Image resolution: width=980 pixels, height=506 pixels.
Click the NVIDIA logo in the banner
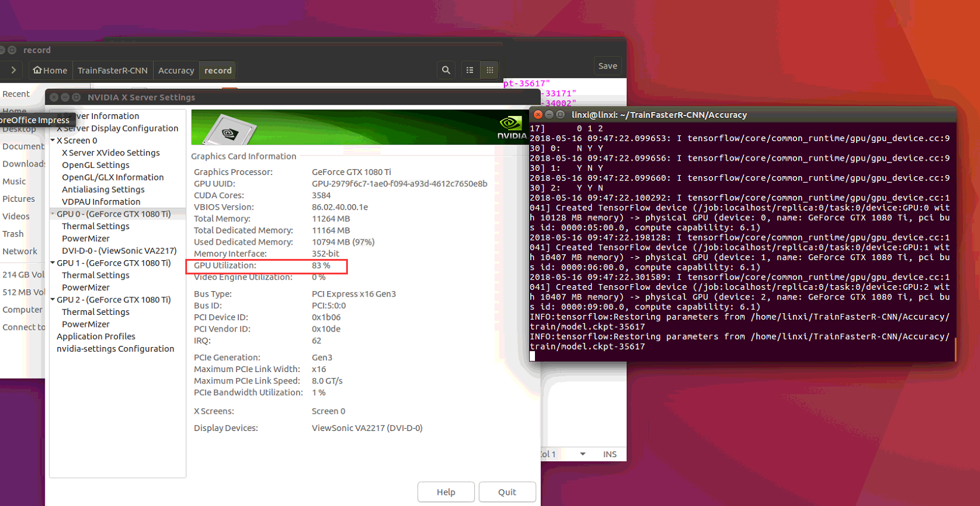512,127
